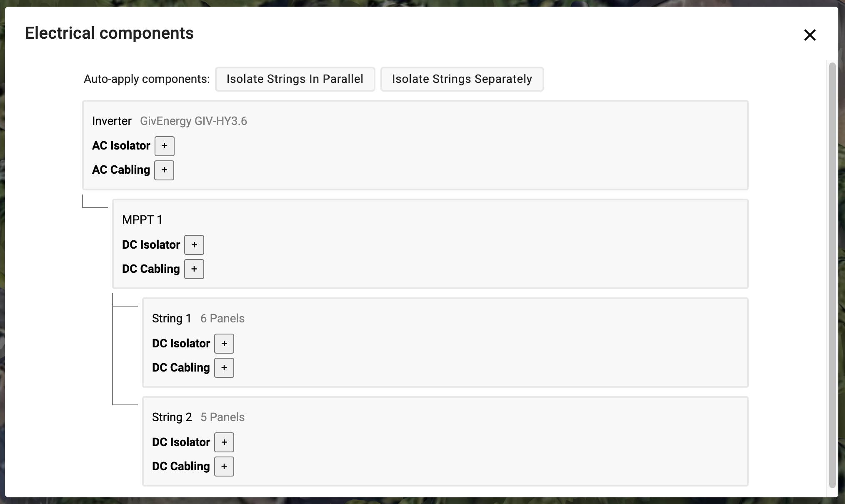
Task: Close the Electrical components dialog
Action: pyautogui.click(x=810, y=35)
